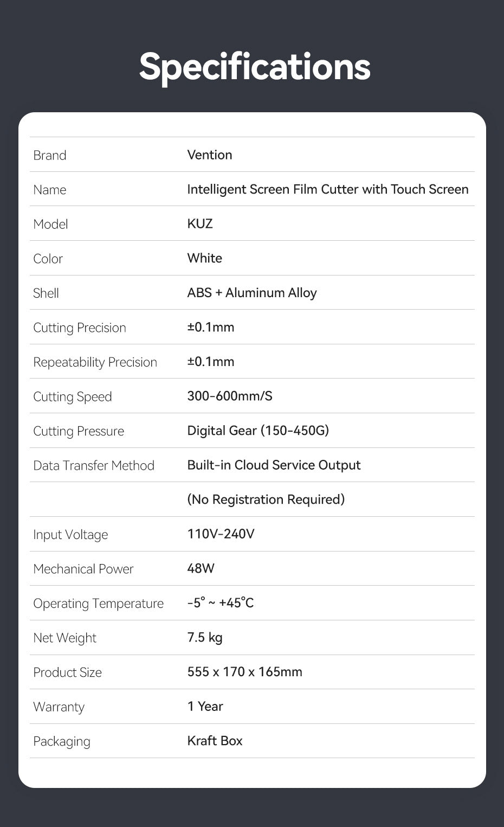This screenshot has height=827, width=504.
Task: Select the Cutting Precision label
Action: click(80, 328)
